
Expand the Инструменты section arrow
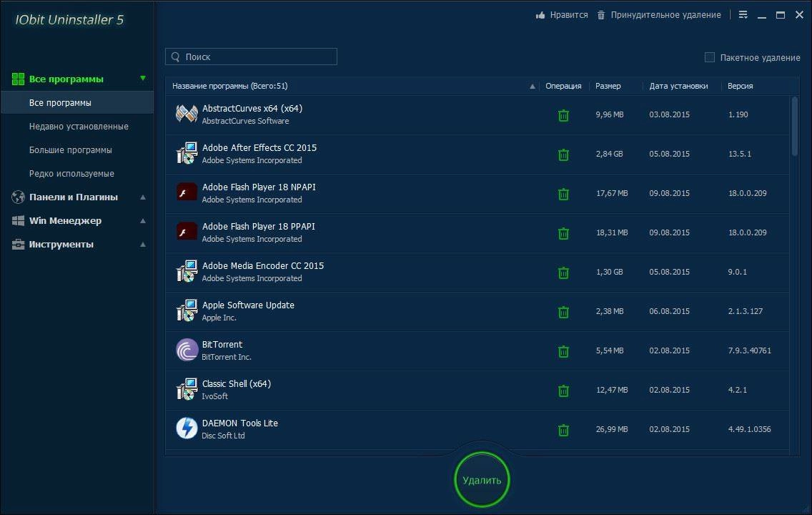[143, 244]
